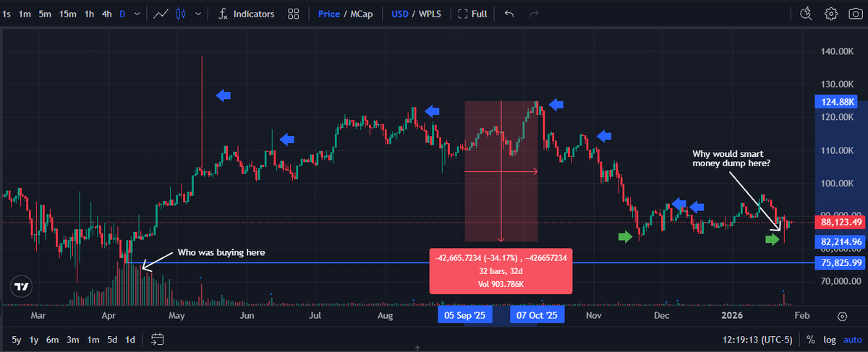Select the 1h interval
Image resolution: width=868 pixels, height=352 pixels.
(90, 14)
